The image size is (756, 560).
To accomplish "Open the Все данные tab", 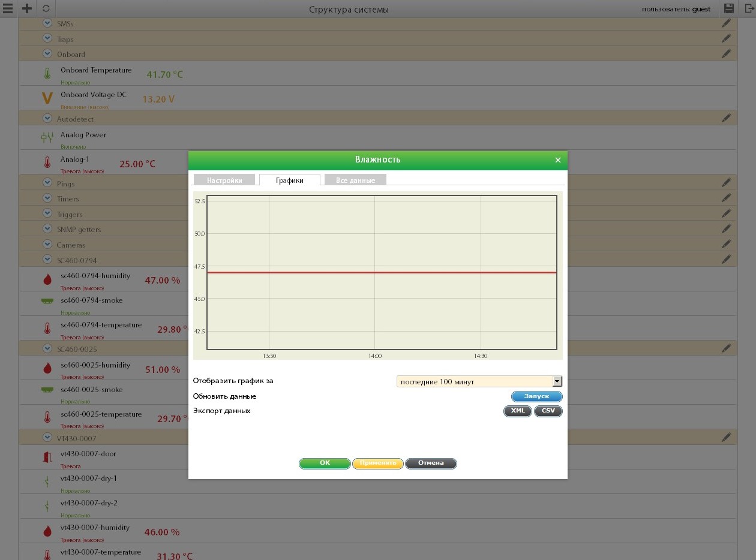I will coord(355,180).
